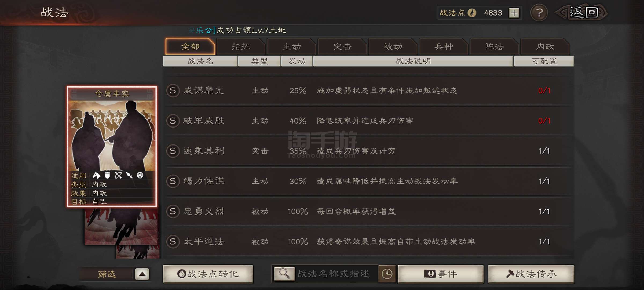Click the crossed bows archer icon
Image resolution: width=644 pixels, height=290 pixels.
click(118, 175)
